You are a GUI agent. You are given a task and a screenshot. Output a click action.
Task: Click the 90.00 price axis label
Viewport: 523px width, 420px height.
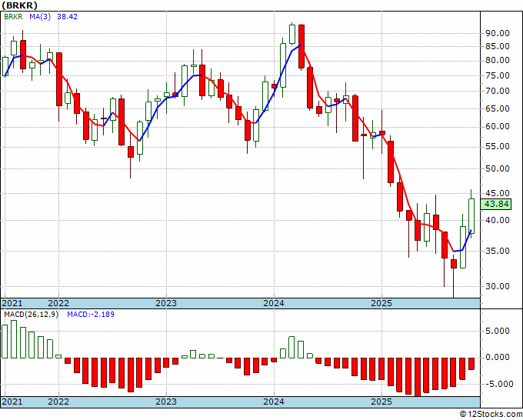pos(498,33)
